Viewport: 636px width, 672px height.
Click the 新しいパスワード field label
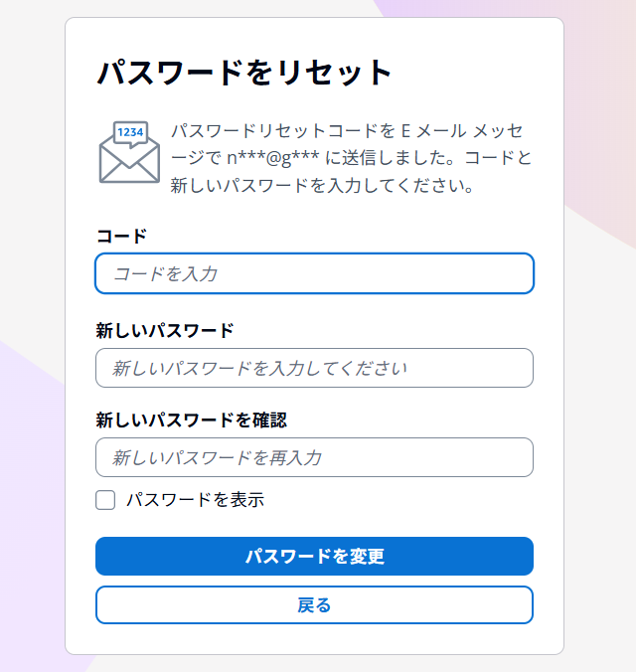point(165,330)
